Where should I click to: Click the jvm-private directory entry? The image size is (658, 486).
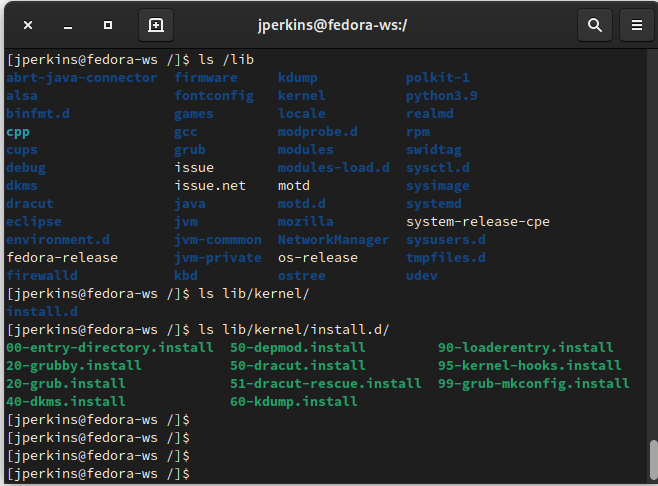tap(218, 258)
